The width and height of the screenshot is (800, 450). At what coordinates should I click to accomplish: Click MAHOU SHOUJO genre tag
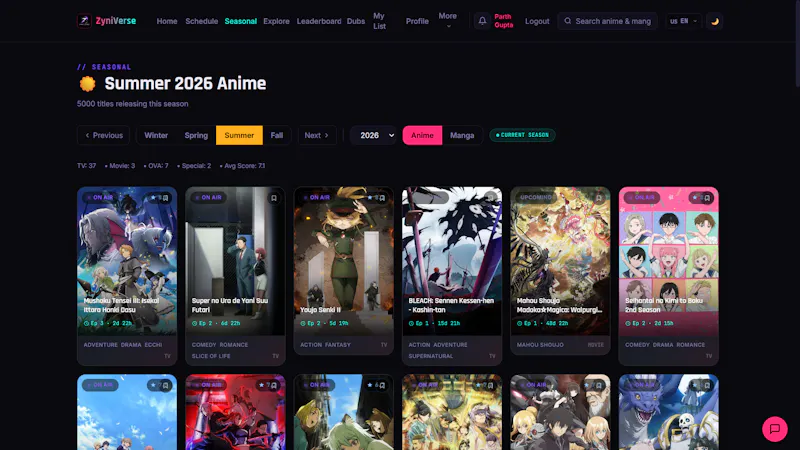pos(540,345)
